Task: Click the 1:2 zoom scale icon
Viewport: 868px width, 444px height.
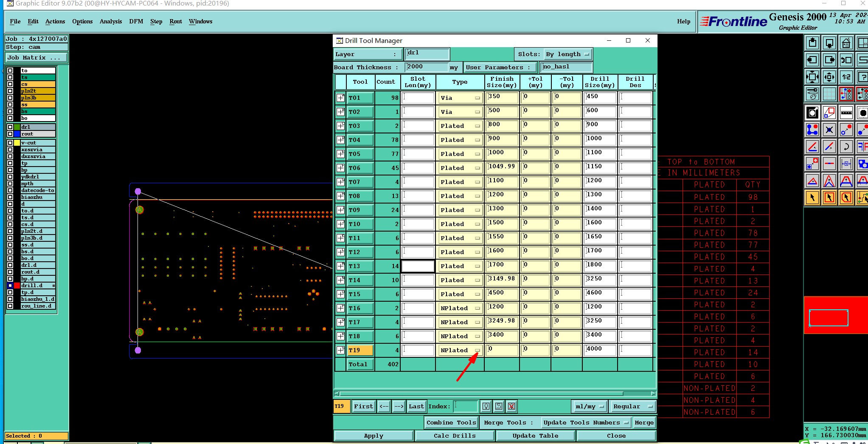Action: 846,77
